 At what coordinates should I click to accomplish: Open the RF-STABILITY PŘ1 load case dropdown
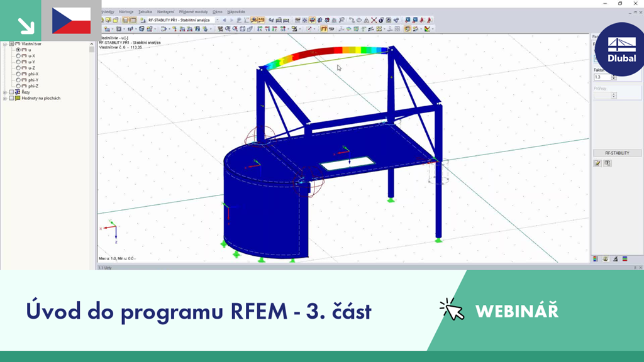coord(217,20)
